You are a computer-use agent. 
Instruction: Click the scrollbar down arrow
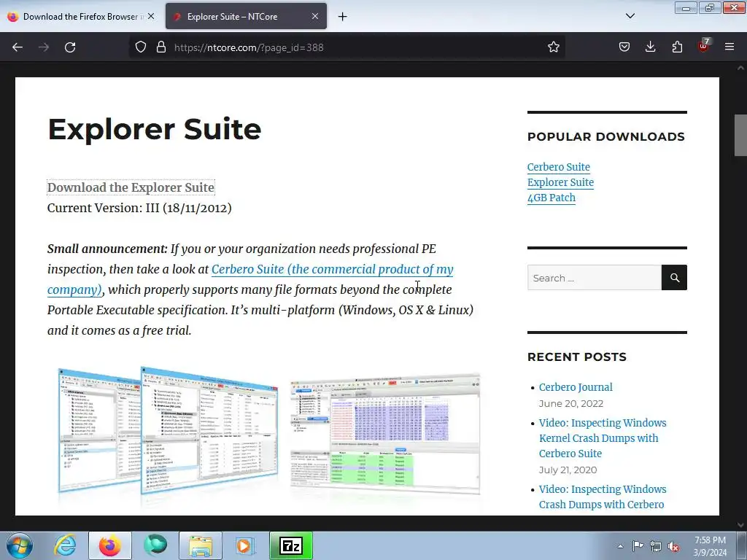pyautogui.click(x=740, y=525)
